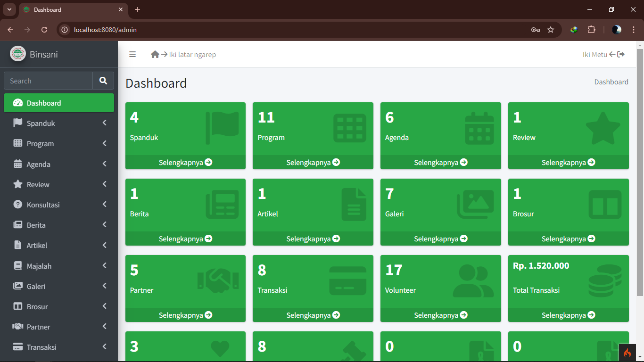The height and width of the screenshot is (362, 644).
Task: Open Selengkapnya link on the Program card
Action: coord(313,162)
